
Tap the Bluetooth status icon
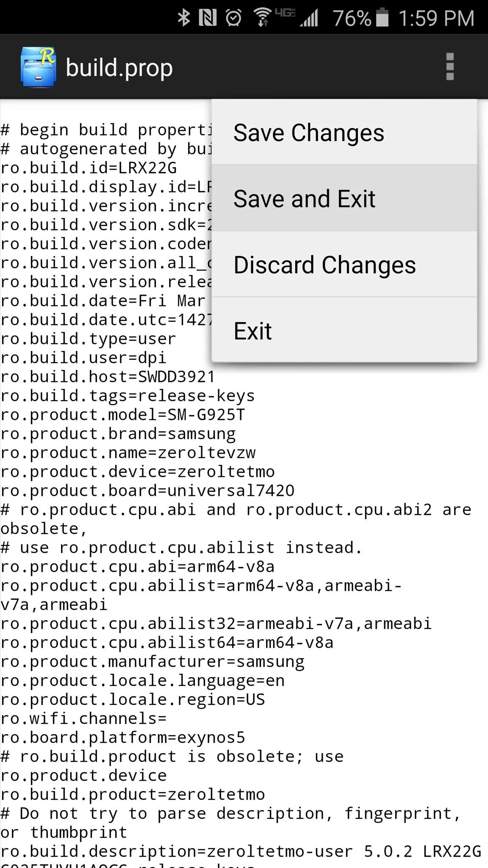[184, 18]
